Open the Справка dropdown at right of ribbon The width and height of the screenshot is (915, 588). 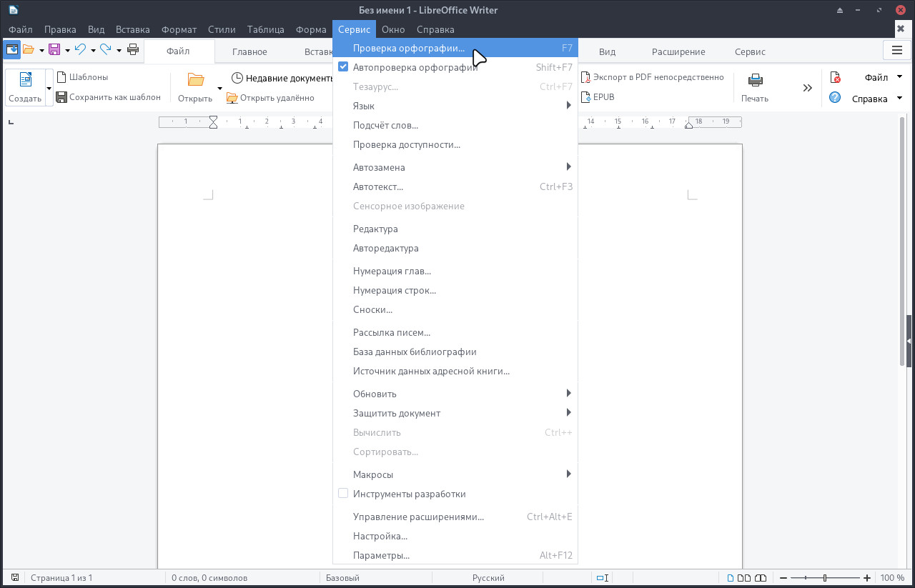(877, 99)
